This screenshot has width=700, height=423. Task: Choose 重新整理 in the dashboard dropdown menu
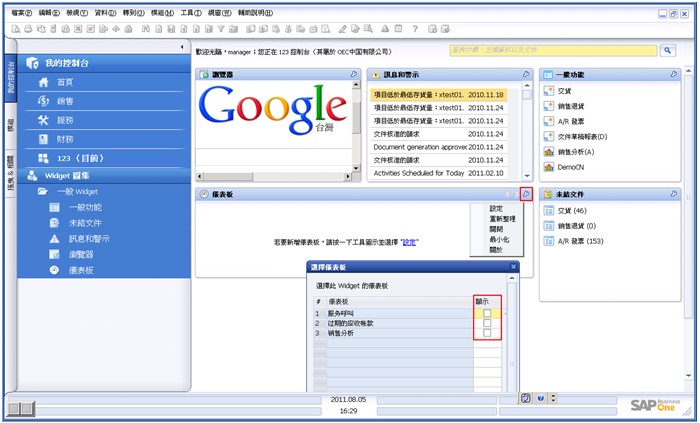[x=502, y=219]
